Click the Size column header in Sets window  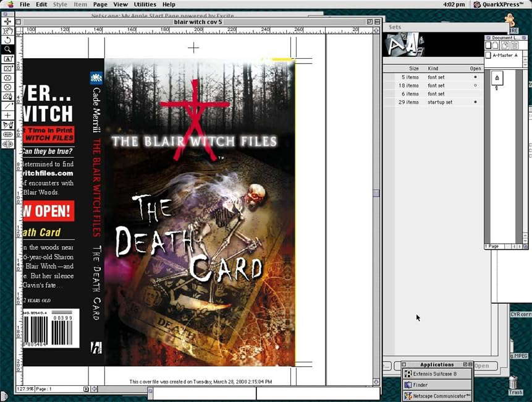tap(413, 69)
